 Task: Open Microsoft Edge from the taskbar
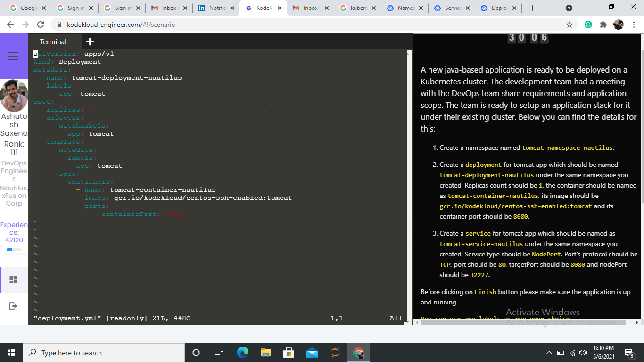(x=243, y=353)
